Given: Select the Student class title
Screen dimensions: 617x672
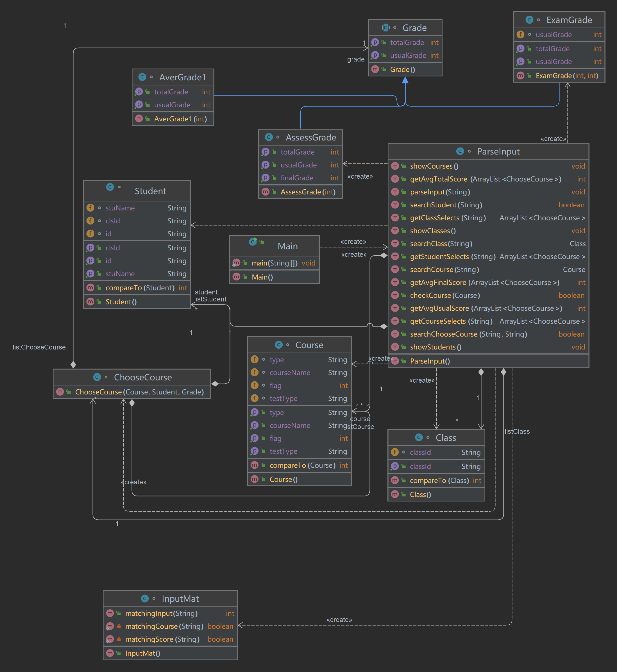Looking at the screenshot, I should (x=150, y=191).
